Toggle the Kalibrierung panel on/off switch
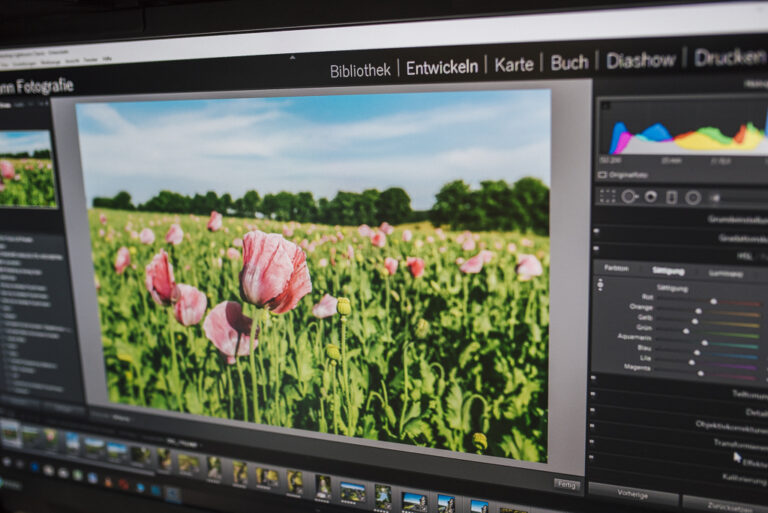Screen dimensions: 768x513 (x=591, y=458)
